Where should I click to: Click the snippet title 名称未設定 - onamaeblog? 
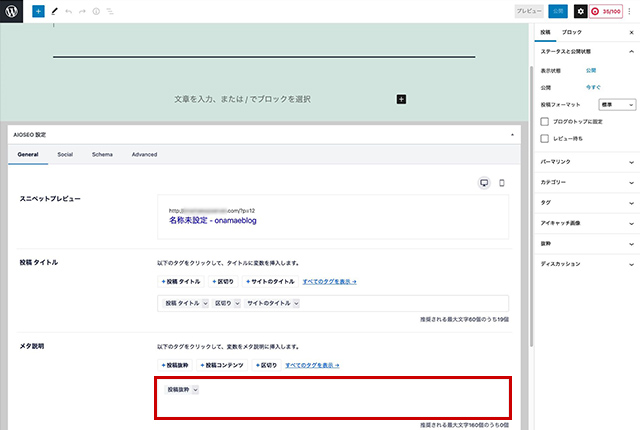pyautogui.click(x=213, y=221)
